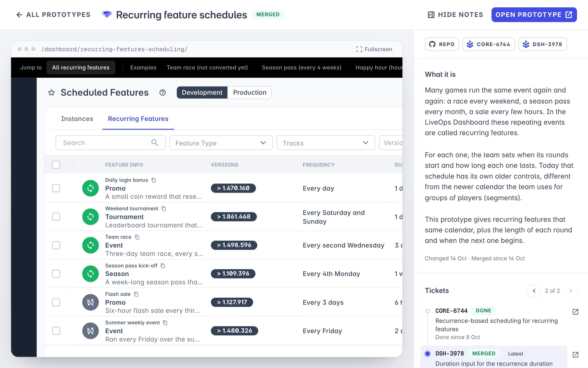The height and width of the screenshot is (368, 588).
Task: Click the MERGED status badge in header
Action: pos(268,14)
